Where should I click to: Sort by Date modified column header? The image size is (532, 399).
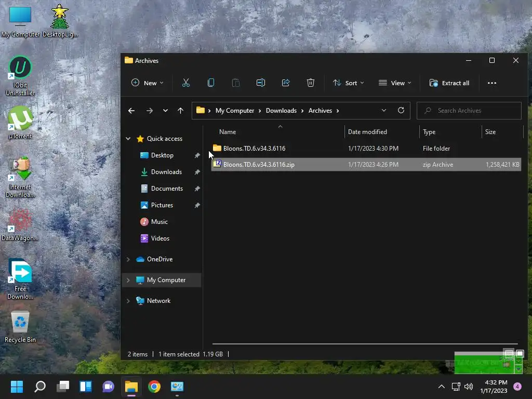(x=382, y=131)
